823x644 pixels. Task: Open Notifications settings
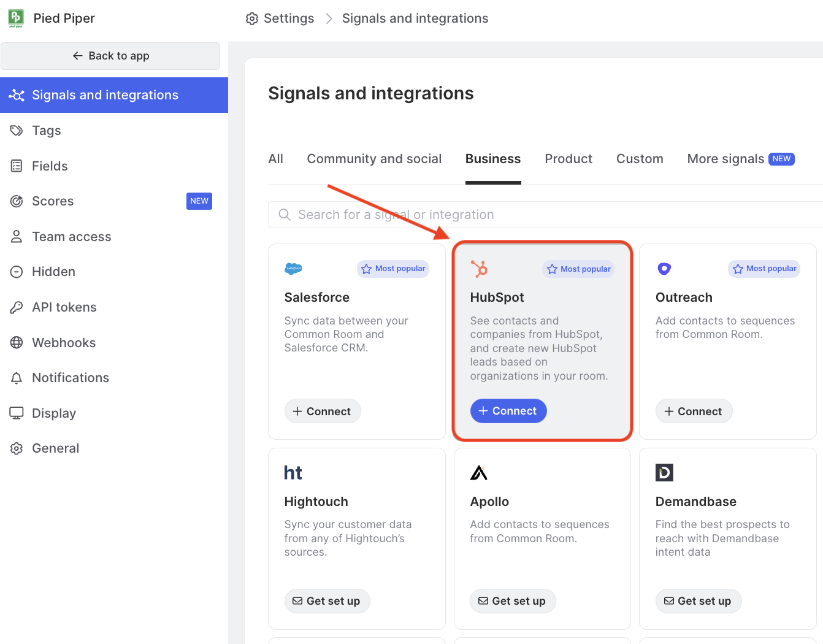tap(114, 378)
